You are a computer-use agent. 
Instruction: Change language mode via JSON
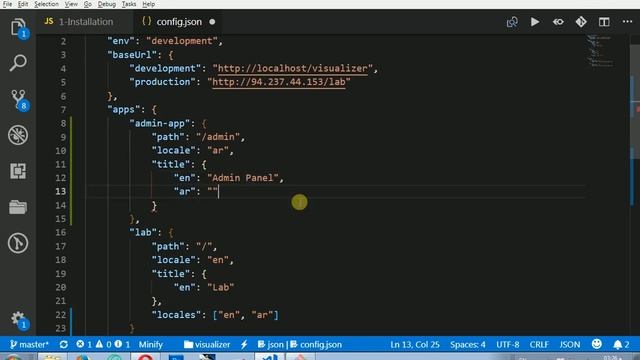(x=569, y=344)
